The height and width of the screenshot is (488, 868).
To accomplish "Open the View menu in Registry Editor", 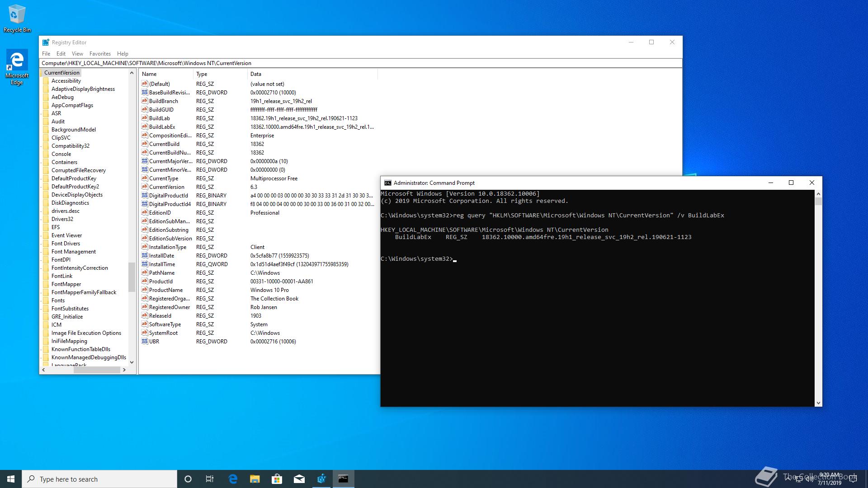I will click(77, 54).
